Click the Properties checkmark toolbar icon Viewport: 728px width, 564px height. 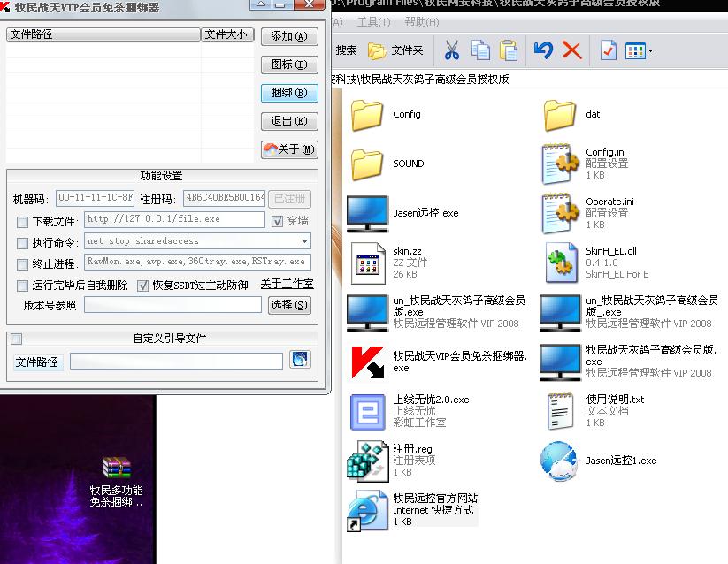(609, 50)
